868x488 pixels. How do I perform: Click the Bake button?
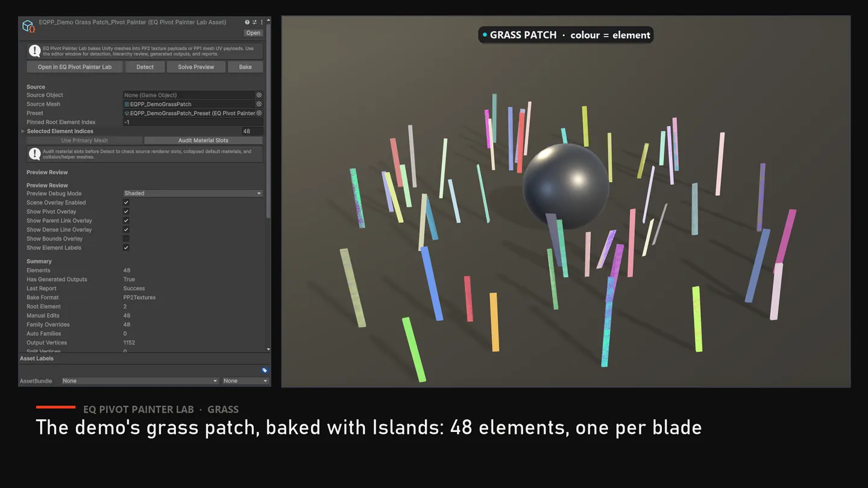pyautogui.click(x=245, y=67)
